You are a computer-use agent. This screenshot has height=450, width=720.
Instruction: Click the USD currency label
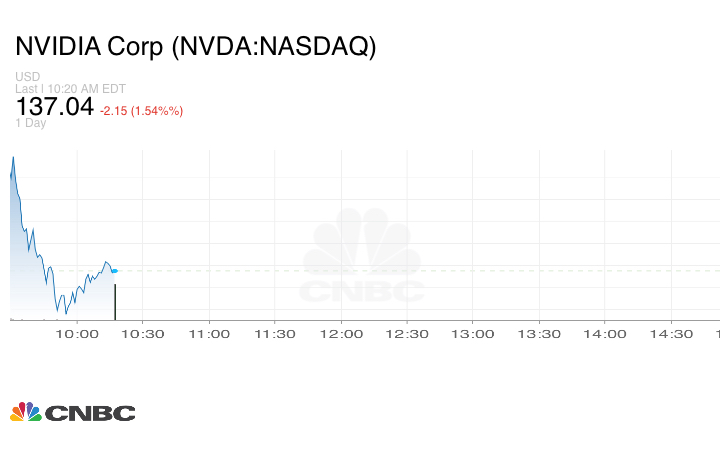pyautogui.click(x=27, y=77)
